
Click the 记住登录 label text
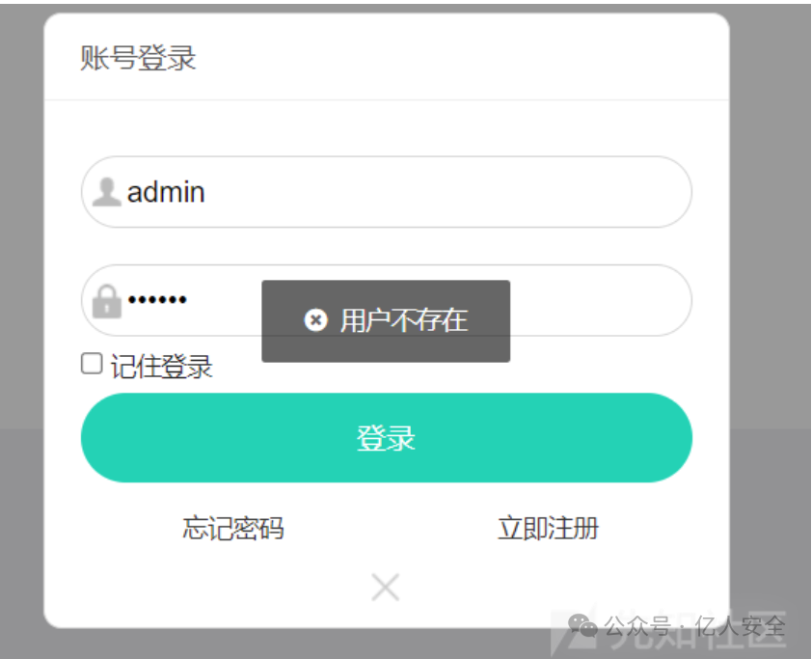click(x=162, y=367)
